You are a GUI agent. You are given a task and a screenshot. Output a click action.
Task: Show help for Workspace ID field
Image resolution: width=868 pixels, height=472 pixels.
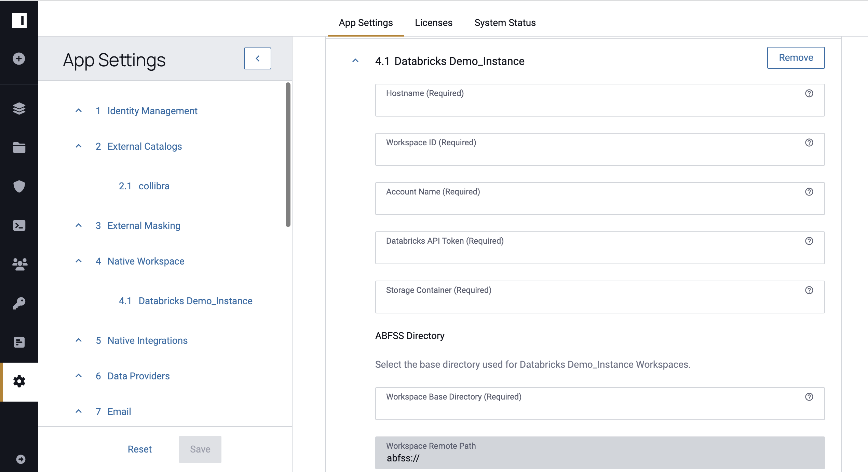(809, 143)
